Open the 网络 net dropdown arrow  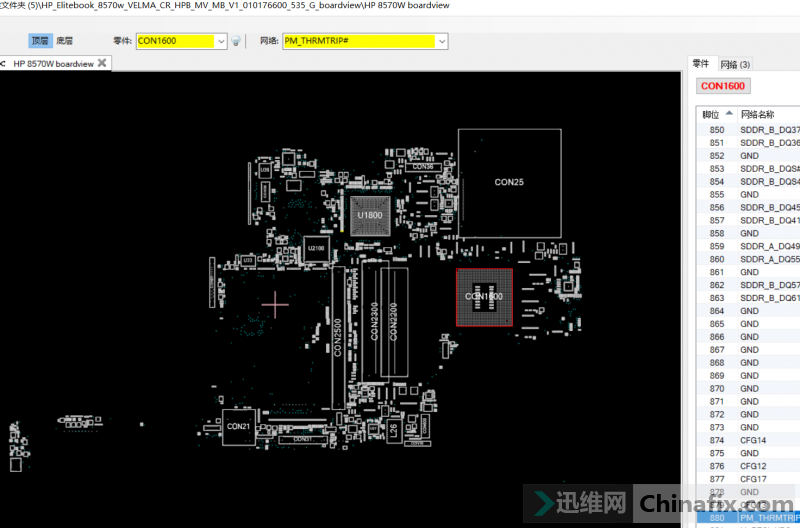(x=442, y=41)
